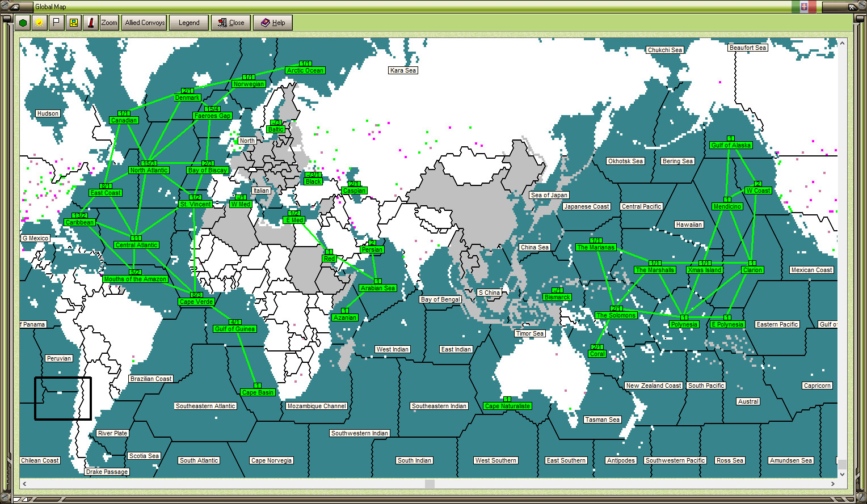Click the vertical scrollbar up arrow
Image resolution: width=867 pixels, height=504 pixels.
click(x=842, y=43)
